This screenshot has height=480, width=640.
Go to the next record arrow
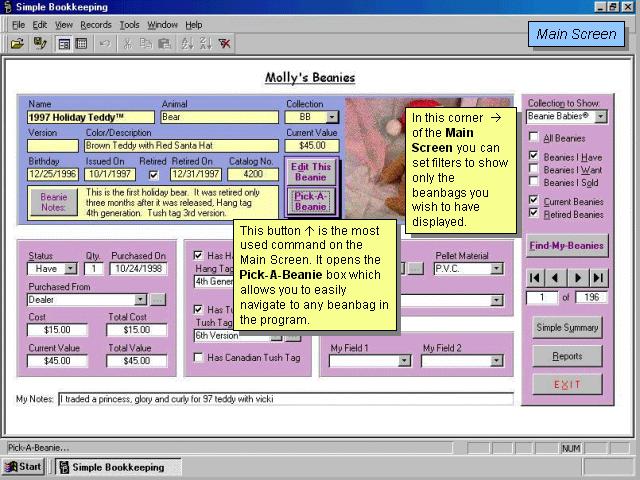(577, 277)
